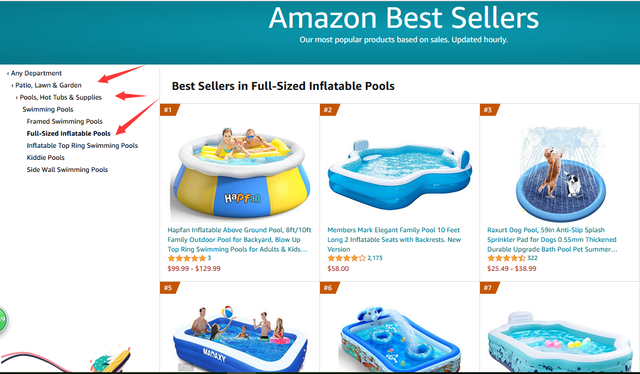This screenshot has height=374, width=640.
Task: Go up to Patio, Lawn & Garden
Action: (47, 85)
